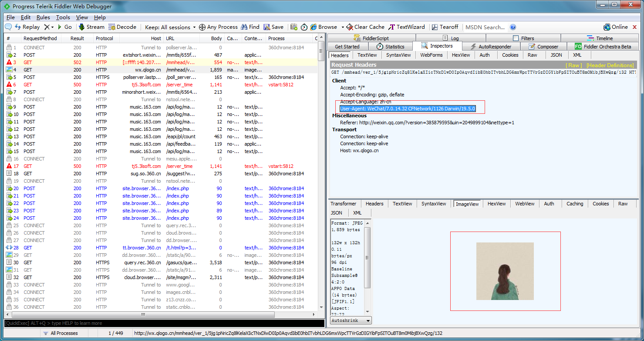
Task: Open the Keep: All sessions dropdown
Action: (170, 27)
